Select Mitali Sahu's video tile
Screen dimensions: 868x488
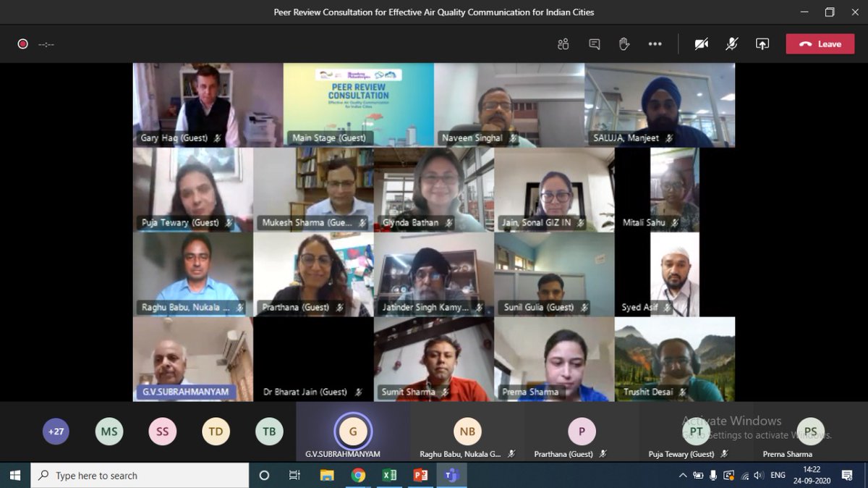click(x=675, y=190)
